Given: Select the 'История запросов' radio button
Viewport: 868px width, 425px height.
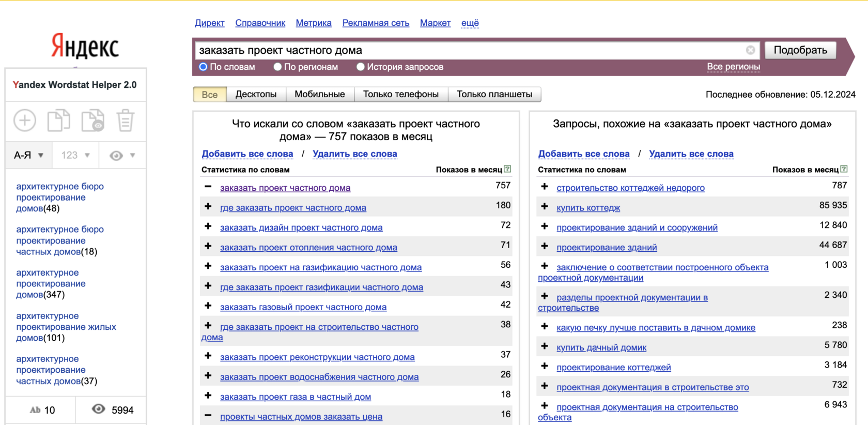Looking at the screenshot, I should click(x=361, y=67).
